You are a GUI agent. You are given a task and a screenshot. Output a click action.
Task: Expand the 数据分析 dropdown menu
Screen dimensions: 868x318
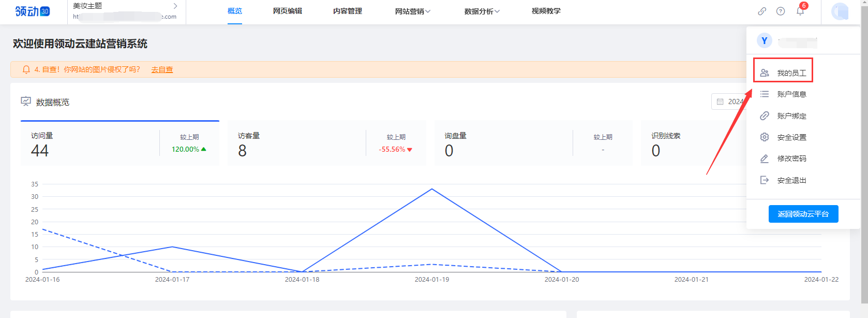pyautogui.click(x=482, y=11)
